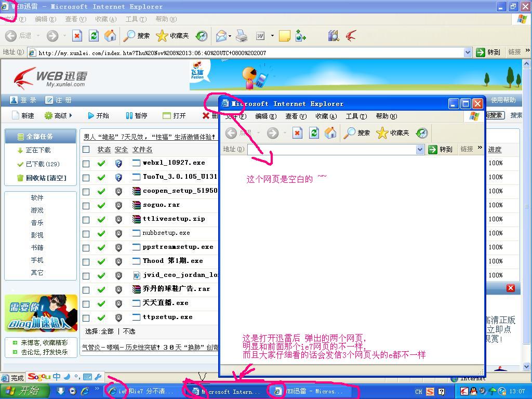Click 打开 open button in Xunlei task toolbar

(x=174, y=116)
